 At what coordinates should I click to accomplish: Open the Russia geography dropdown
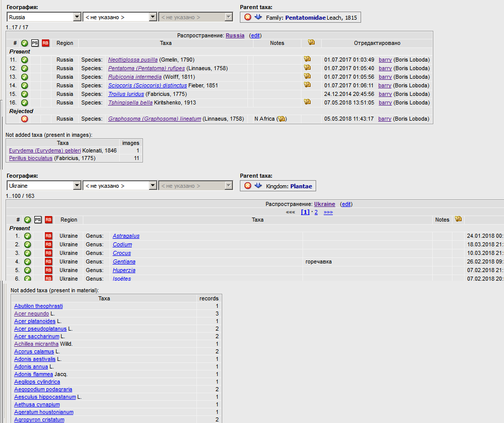click(x=77, y=17)
